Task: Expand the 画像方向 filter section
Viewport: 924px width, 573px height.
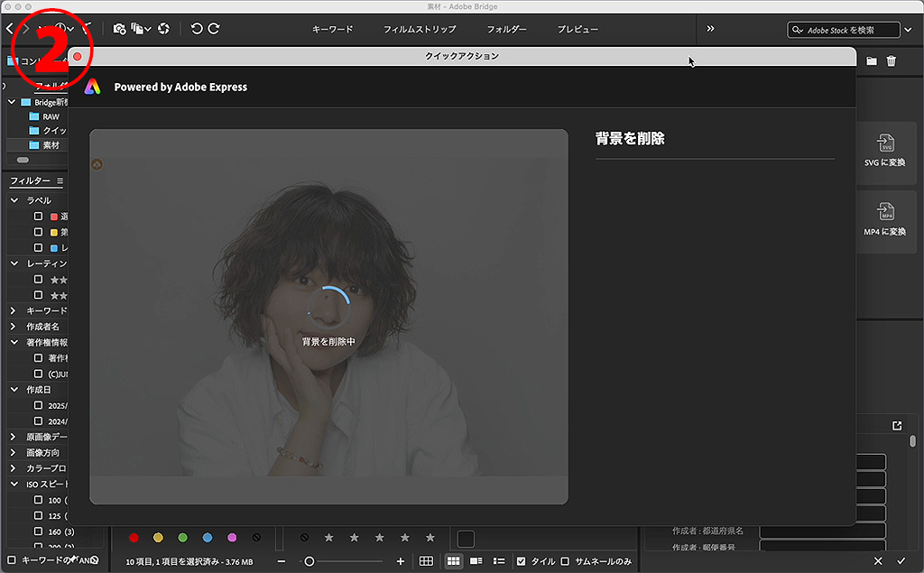Action: pyautogui.click(x=14, y=452)
